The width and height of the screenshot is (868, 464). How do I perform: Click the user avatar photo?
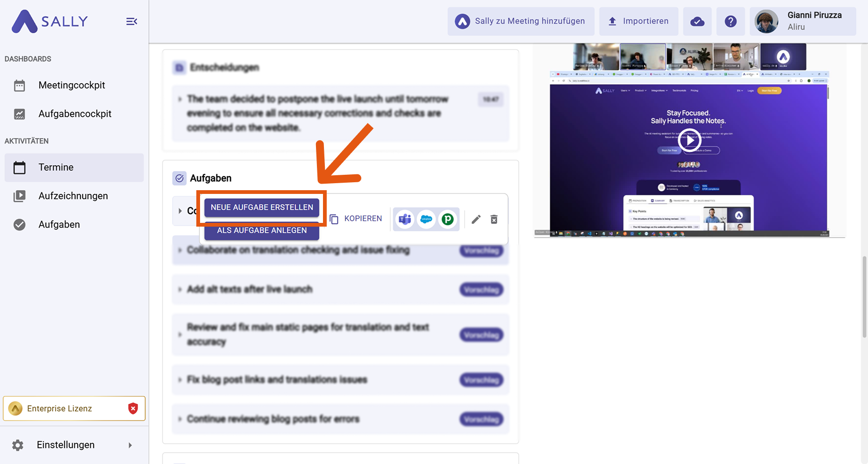[767, 21]
